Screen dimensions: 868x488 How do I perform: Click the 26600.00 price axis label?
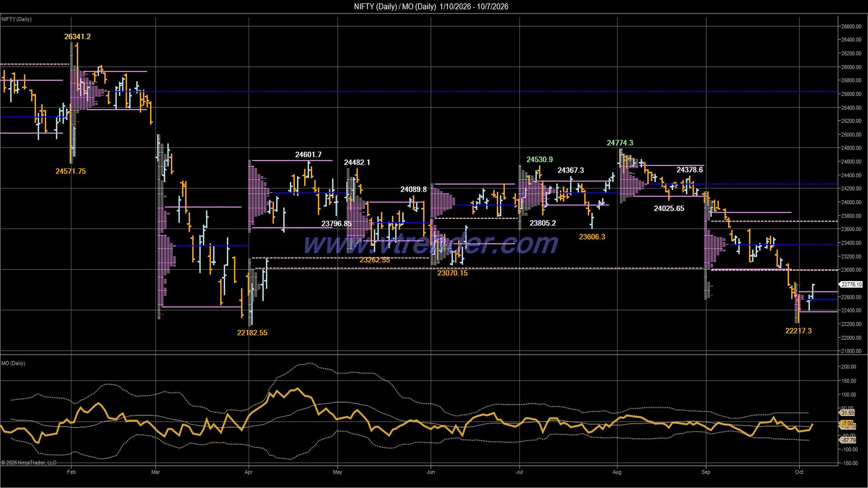click(851, 27)
